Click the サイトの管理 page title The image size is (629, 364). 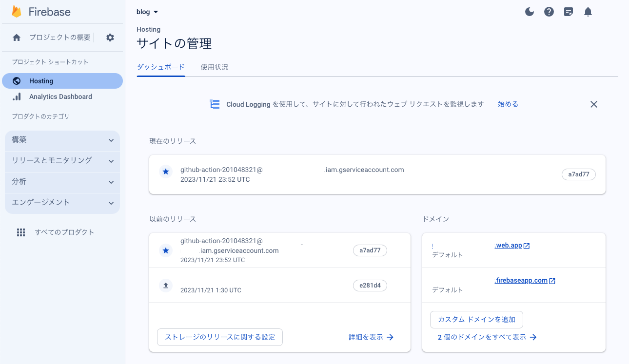click(174, 44)
